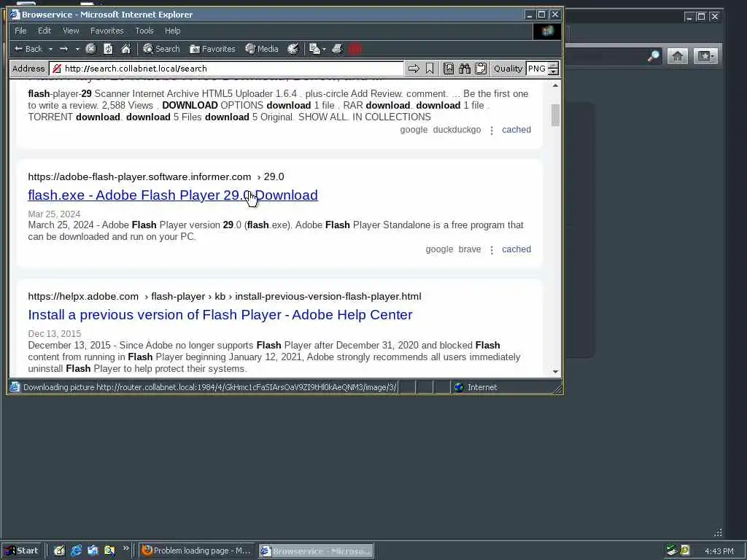Click google link under software.informer result
Screen dimensions: 747x560
439,249
